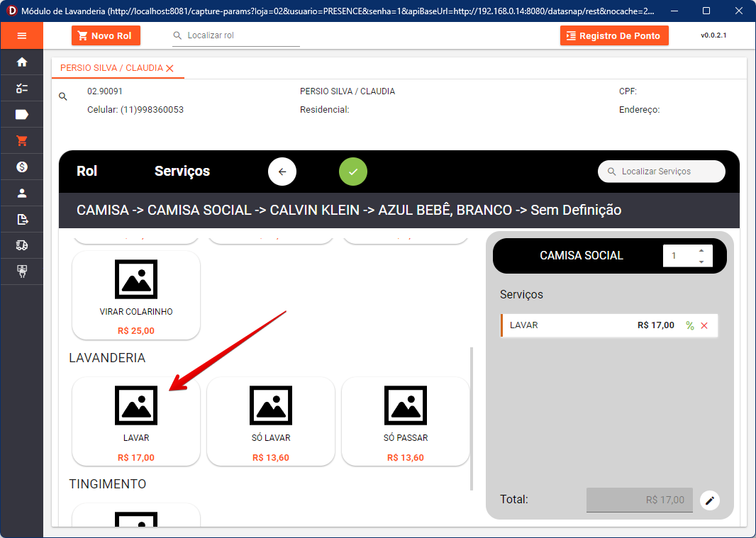Open the bottom point-of-sale sidebar icon

(x=22, y=271)
